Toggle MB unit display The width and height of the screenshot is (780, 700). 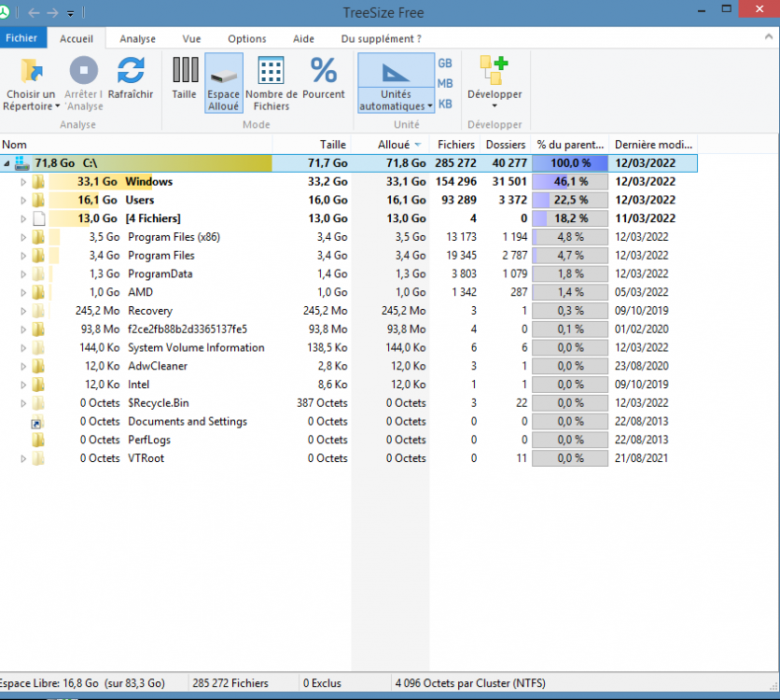click(x=445, y=83)
